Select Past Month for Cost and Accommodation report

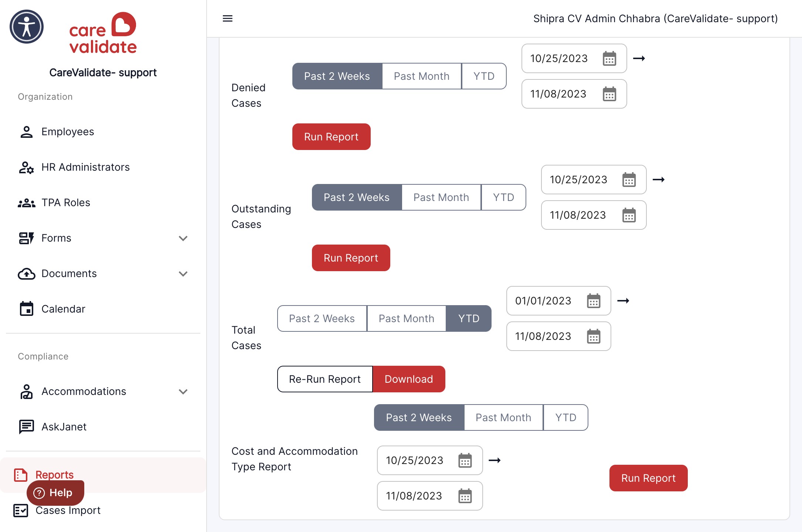tap(503, 417)
